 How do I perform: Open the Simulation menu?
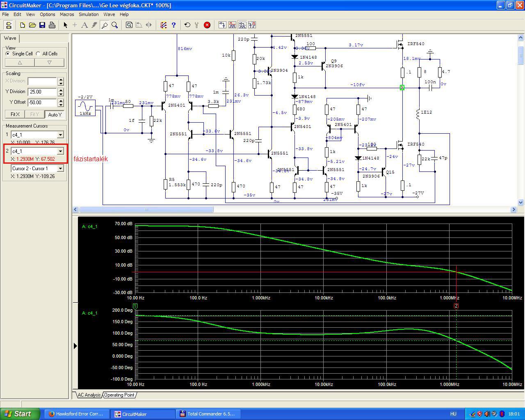pos(89,14)
